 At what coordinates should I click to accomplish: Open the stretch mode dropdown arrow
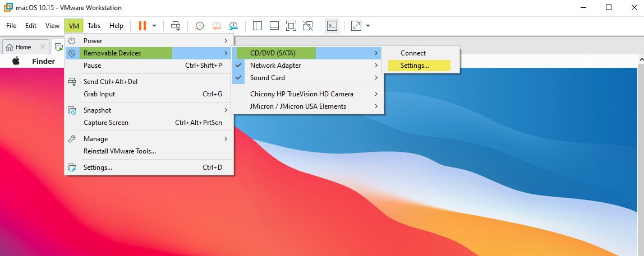[368, 26]
